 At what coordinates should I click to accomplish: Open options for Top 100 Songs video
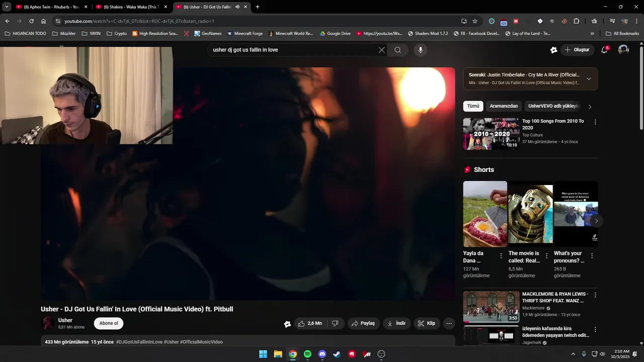595,122
